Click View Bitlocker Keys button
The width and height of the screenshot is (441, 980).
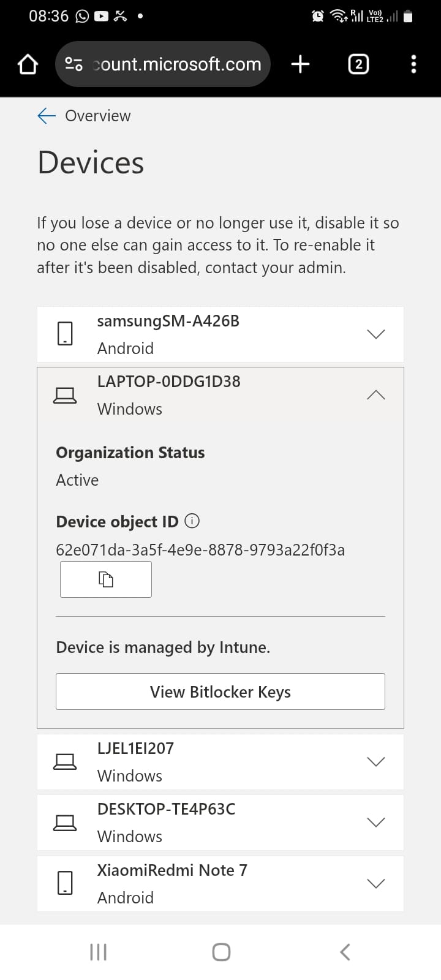pyautogui.click(x=221, y=692)
